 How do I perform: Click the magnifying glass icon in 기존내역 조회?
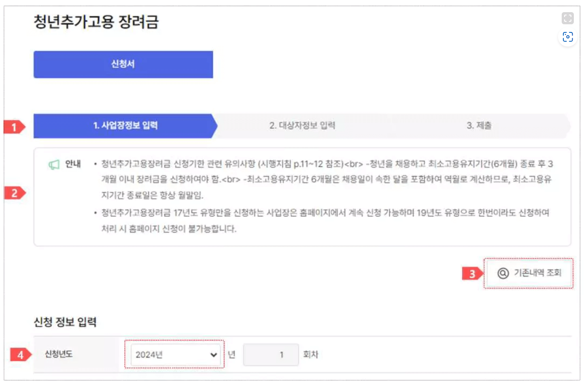click(x=503, y=274)
